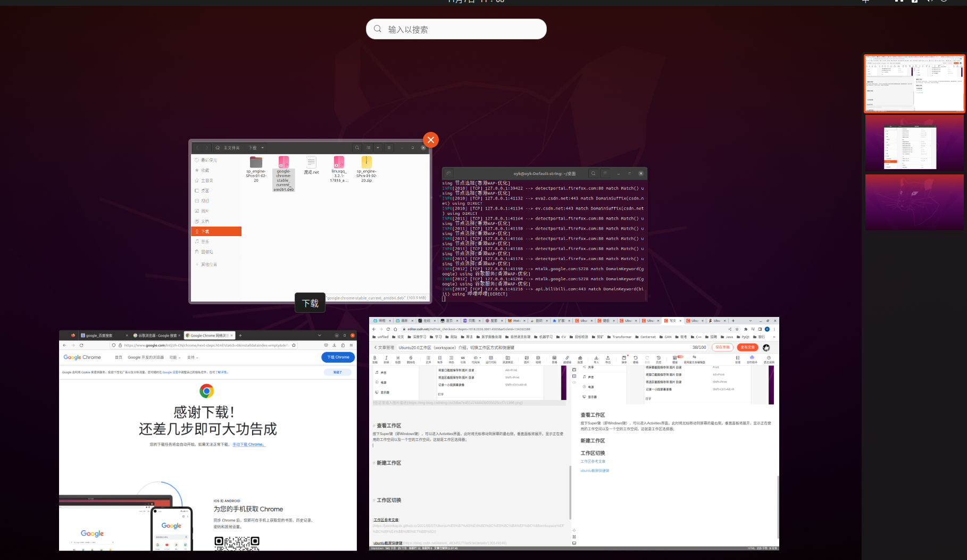Select the sp_engine-SPcn-01-02-20 folder icon

[256, 162]
